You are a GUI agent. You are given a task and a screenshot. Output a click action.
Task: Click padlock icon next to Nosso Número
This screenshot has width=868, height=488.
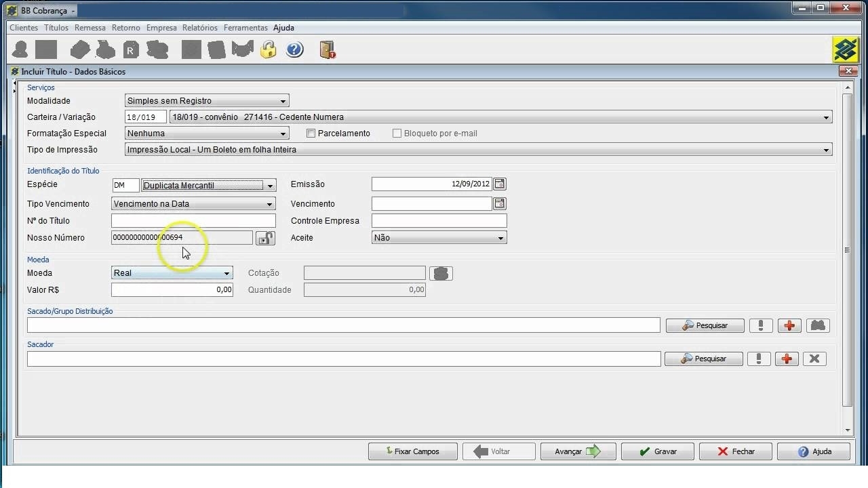265,238
